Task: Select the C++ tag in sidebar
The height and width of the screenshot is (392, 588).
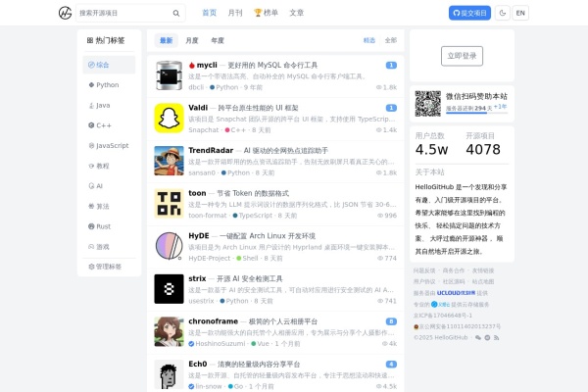Action: (x=107, y=125)
